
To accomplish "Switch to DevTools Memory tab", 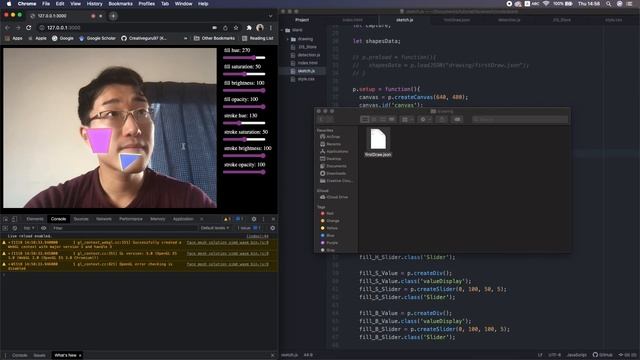I will 158,219.
